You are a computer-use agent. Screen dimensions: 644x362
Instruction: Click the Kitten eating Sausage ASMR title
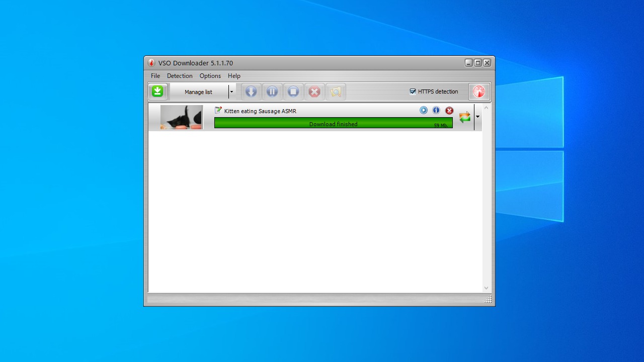tap(260, 111)
